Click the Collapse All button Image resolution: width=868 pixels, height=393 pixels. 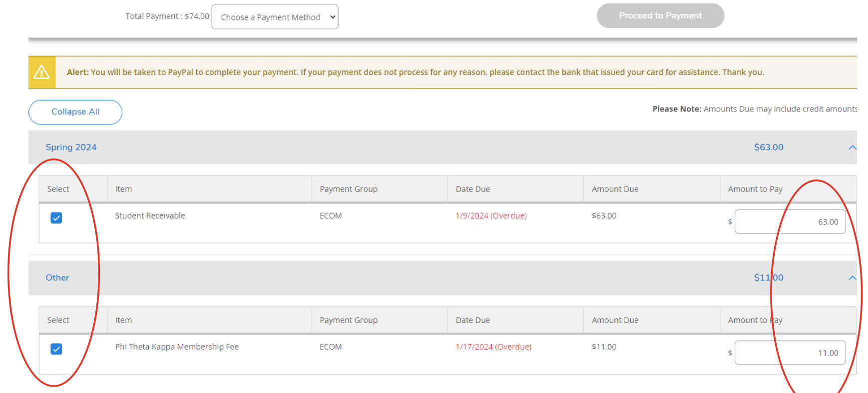75,112
